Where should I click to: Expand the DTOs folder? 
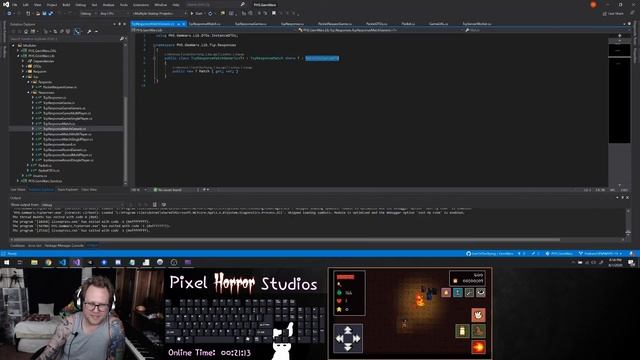coord(24,66)
